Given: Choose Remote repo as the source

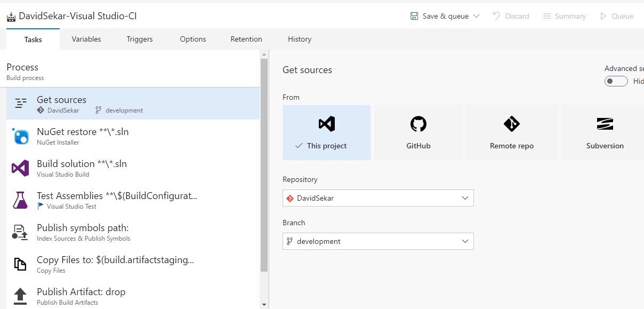Looking at the screenshot, I should point(512,132).
